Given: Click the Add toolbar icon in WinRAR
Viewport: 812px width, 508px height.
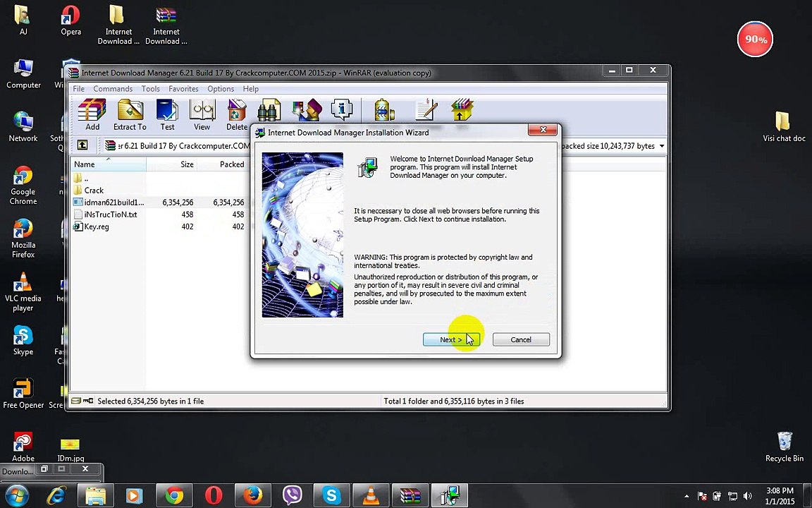Looking at the screenshot, I should point(92,114).
